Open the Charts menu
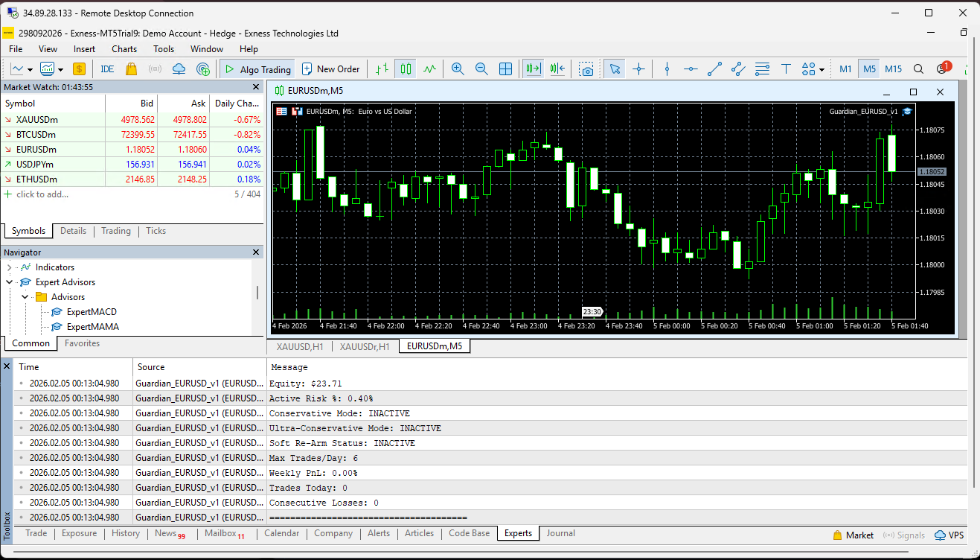Viewport: 980px width, 560px height. 124,49
